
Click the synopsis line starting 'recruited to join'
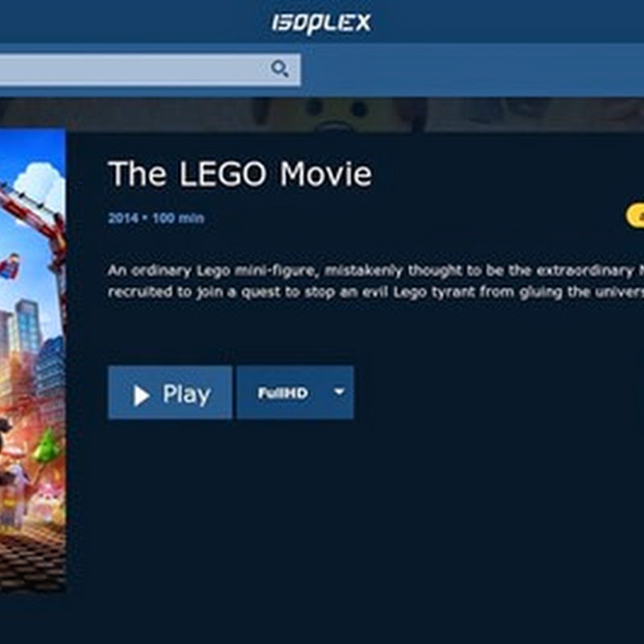pos(375,292)
